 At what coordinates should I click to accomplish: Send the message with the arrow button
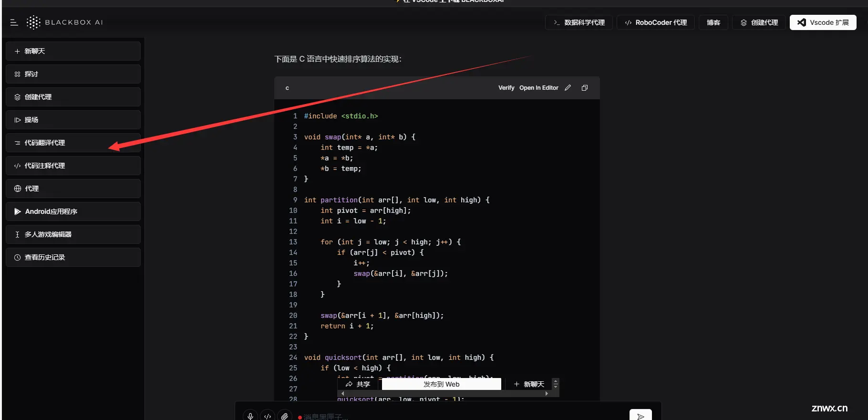[x=641, y=416]
